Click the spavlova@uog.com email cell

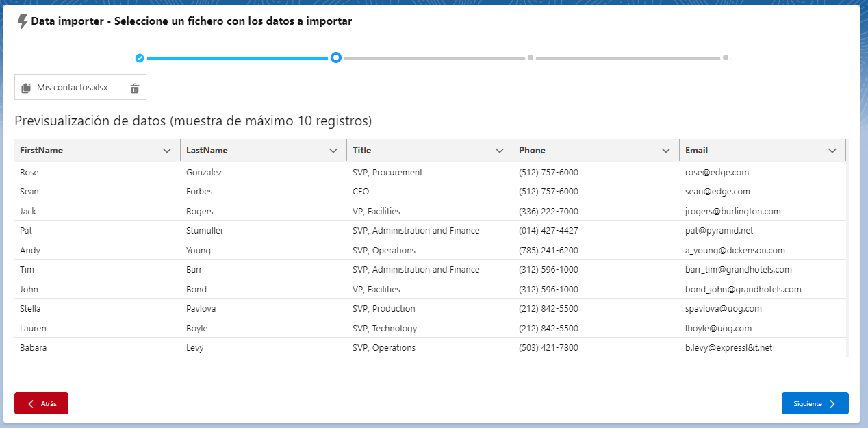pos(763,309)
